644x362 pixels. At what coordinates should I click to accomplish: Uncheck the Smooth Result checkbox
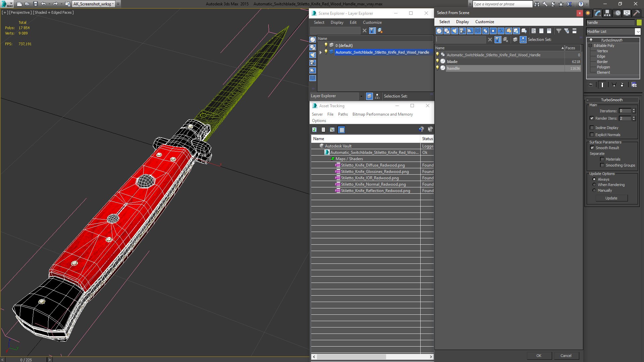[x=592, y=148]
